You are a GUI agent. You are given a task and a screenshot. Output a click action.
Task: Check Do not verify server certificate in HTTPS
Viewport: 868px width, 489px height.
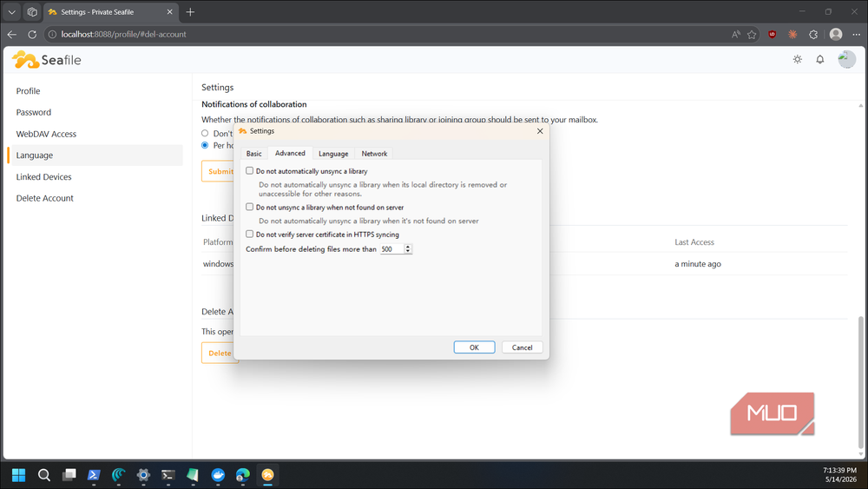[250, 234]
